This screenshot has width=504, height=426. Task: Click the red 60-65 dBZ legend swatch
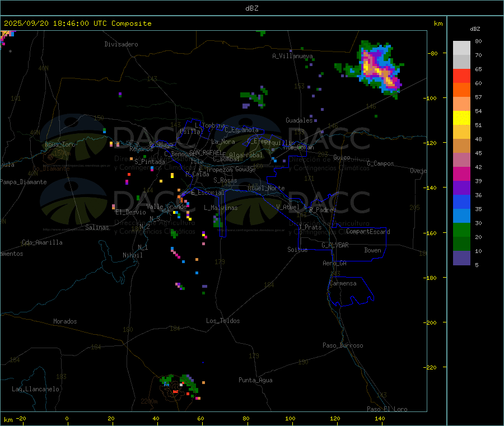[461, 76]
